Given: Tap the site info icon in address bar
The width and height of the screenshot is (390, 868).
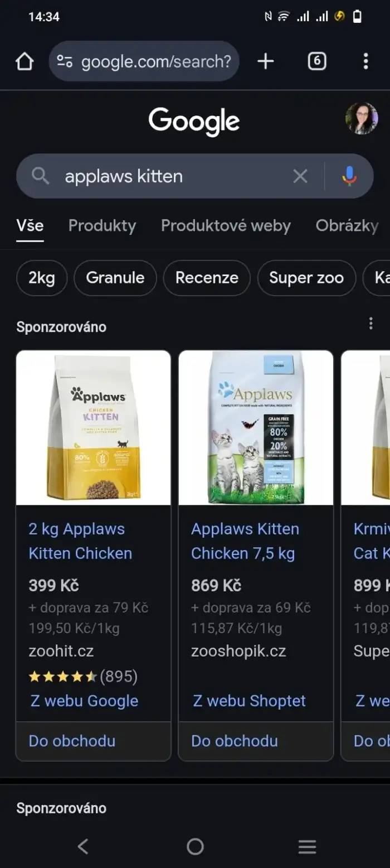Looking at the screenshot, I should [65, 61].
